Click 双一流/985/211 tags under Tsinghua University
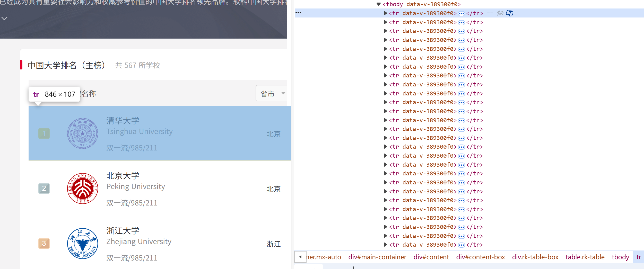Image resolution: width=644 pixels, height=269 pixels. click(132, 148)
